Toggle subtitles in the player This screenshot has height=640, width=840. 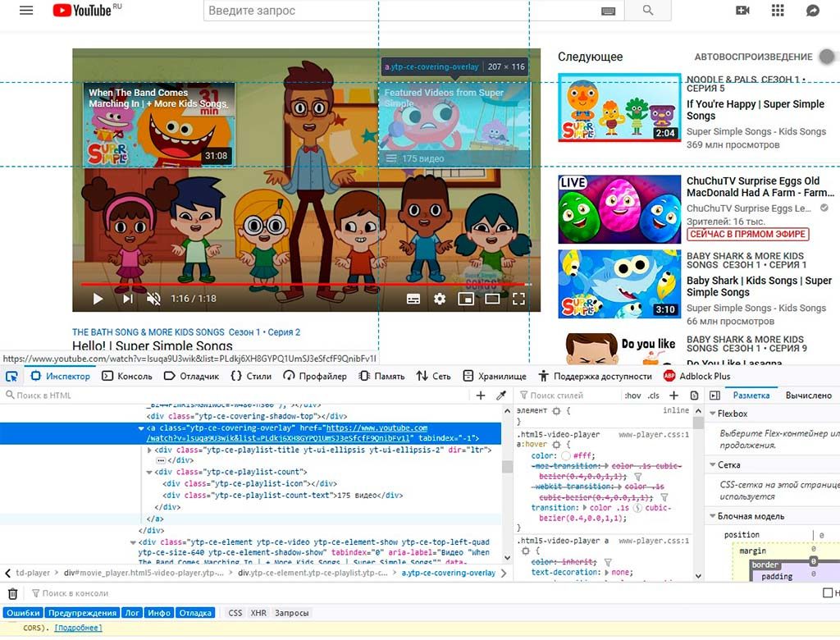pyautogui.click(x=413, y=299)
